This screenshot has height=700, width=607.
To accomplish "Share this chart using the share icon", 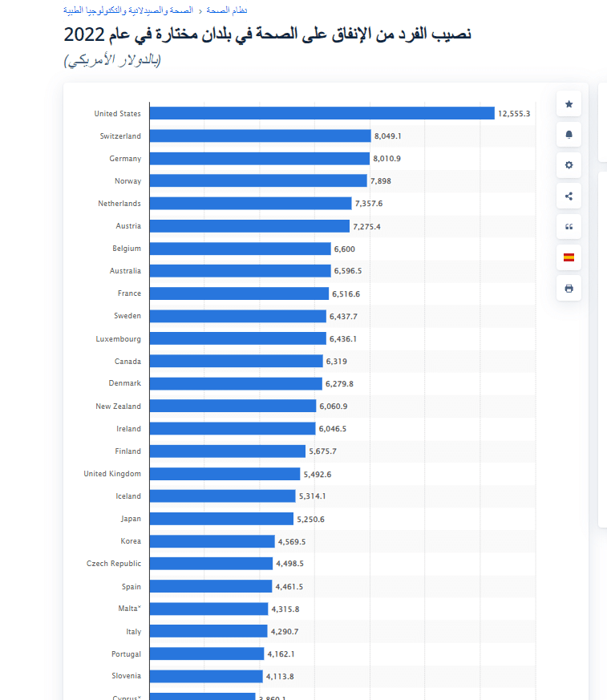I will click(569, 196).
